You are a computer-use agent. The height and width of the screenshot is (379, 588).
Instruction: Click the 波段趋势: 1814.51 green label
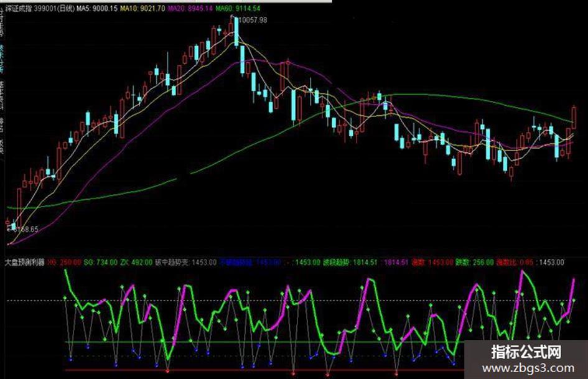click(350, 262)
